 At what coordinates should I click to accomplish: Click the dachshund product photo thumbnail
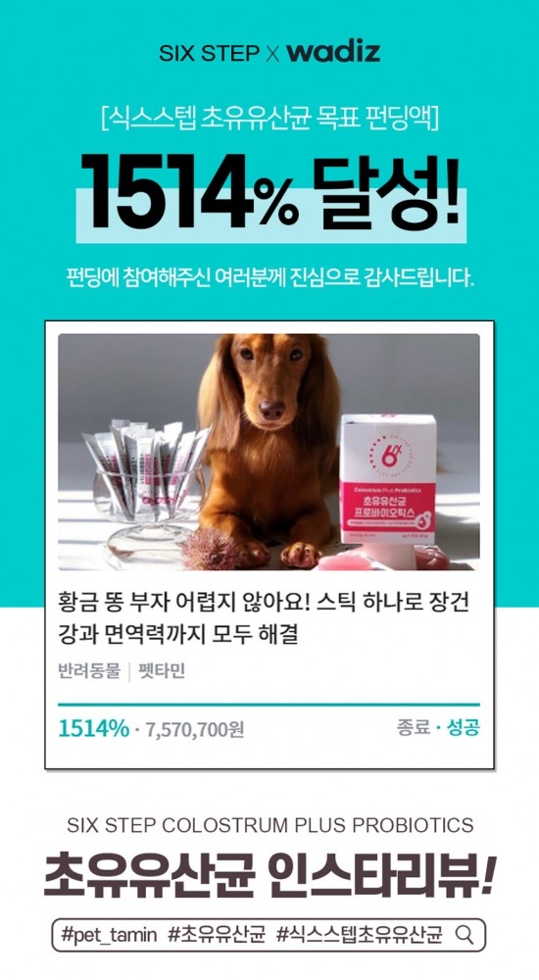tap(269, 452)
